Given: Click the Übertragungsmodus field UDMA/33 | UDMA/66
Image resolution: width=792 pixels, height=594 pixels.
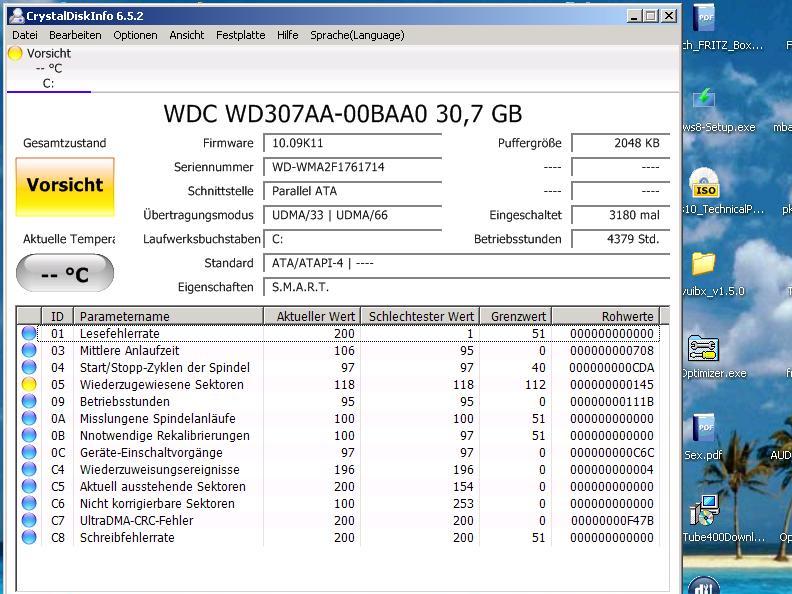Looking at the screenshot, I should coord(353,215).
